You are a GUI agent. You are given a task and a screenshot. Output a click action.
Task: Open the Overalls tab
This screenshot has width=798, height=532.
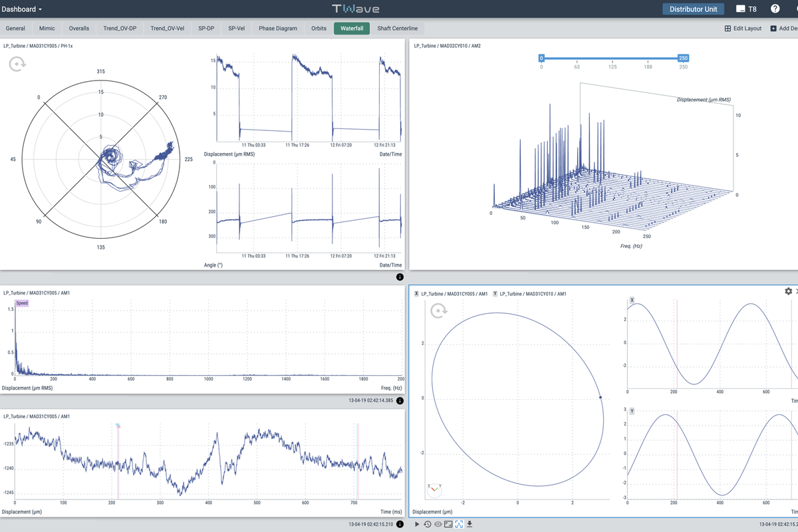pyautogui.click(x=79, y=29)
